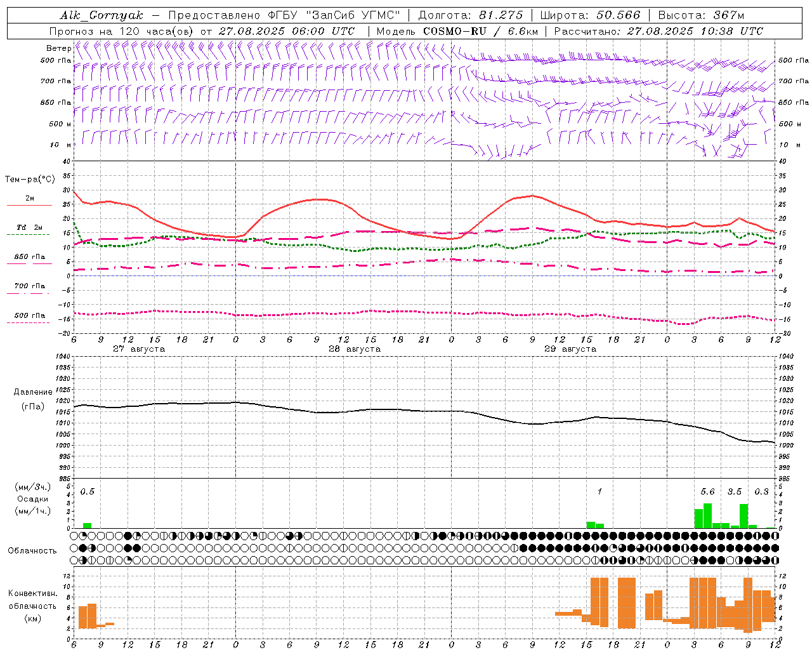Click the 28 августа date label
This screenshot has height=650, width=812.
click(x=355, y=349)
